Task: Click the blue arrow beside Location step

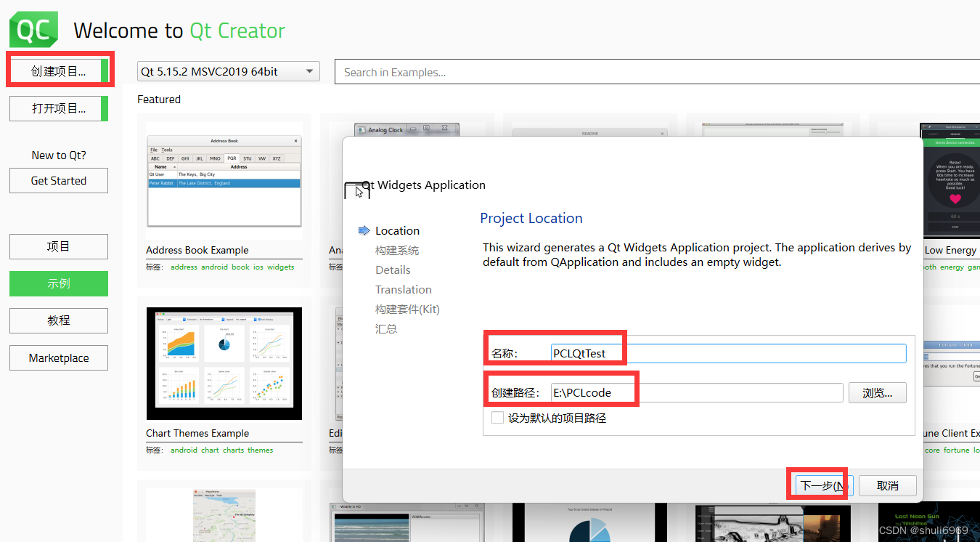Action: pos(364,230)
